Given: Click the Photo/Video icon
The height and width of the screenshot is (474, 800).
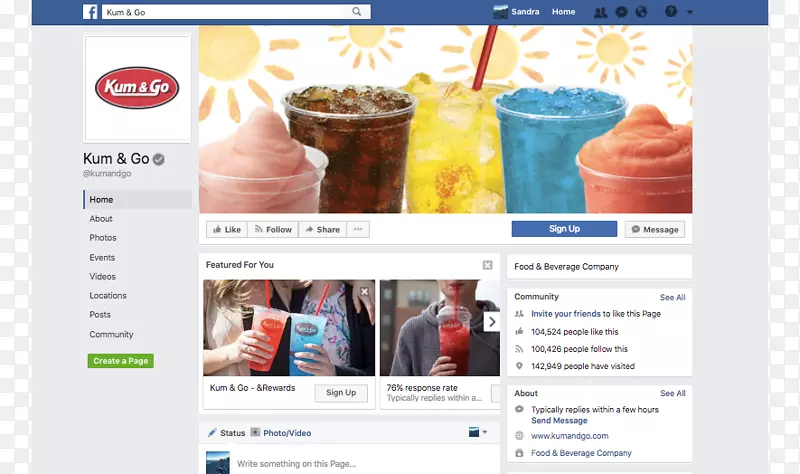Looking at the screenshot, I should pyautogui.click(x=255, y=432).
